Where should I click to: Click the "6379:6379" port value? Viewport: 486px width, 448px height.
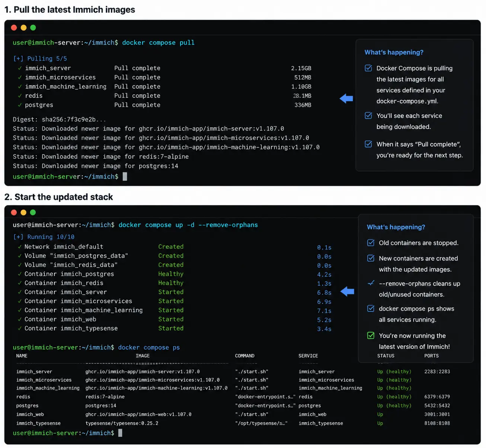point(437,397)
